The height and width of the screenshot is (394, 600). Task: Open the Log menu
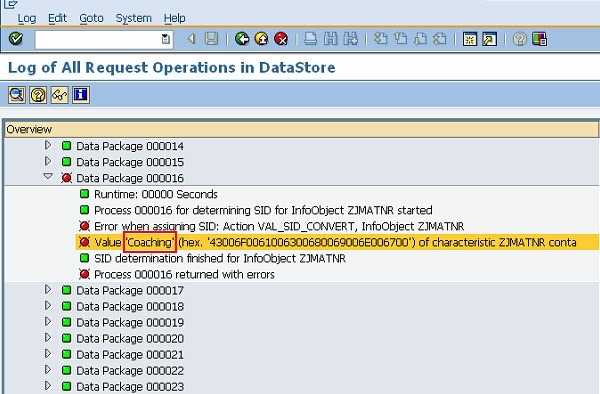click(27, 18)
